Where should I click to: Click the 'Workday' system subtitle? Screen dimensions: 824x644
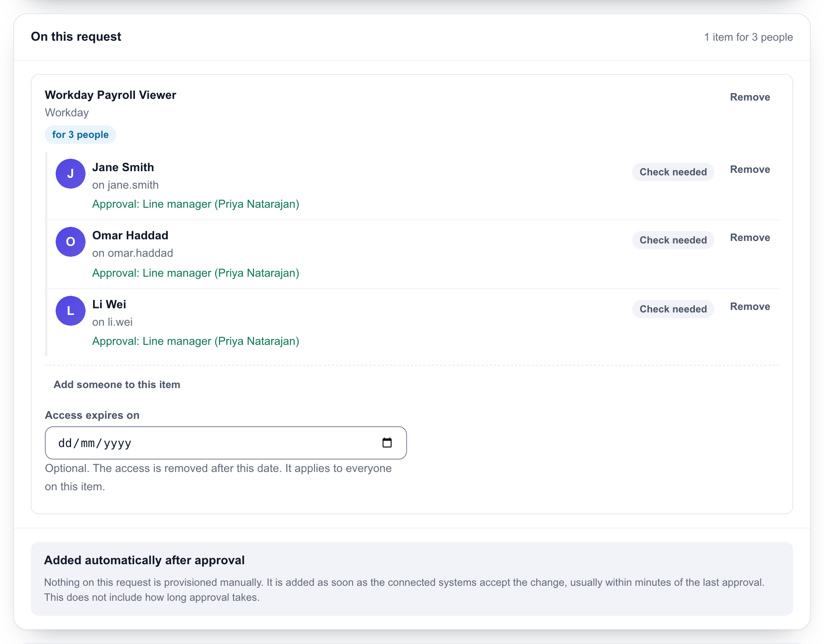point(67,113)
